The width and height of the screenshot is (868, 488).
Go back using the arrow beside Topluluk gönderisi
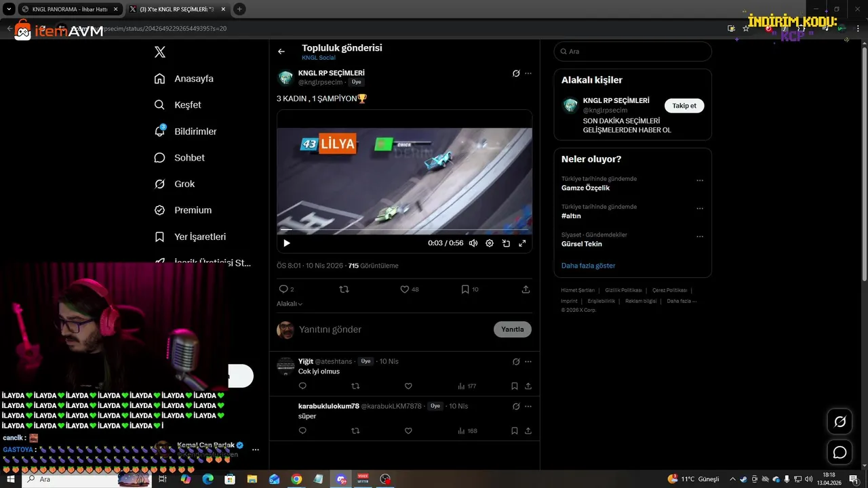point(281,52)
